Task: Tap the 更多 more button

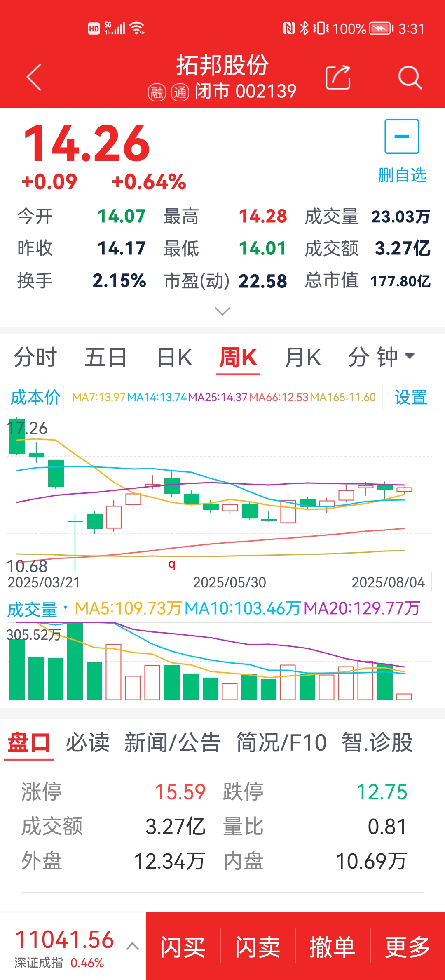Action: click(x=407, y=946)
